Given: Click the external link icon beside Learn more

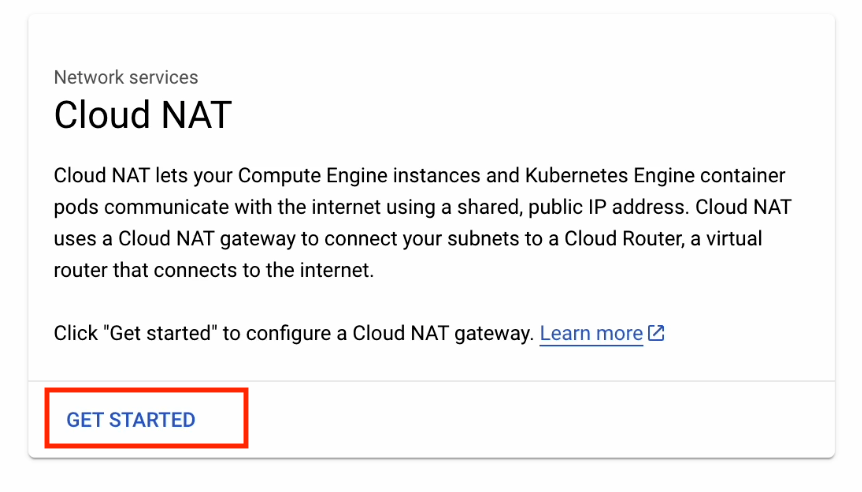Looking at the screenshot, I should tap(657, 333).
